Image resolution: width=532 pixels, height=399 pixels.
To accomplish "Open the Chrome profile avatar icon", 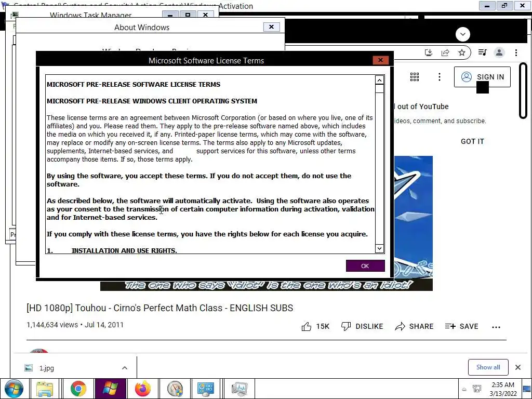I will tap(499, 52).
